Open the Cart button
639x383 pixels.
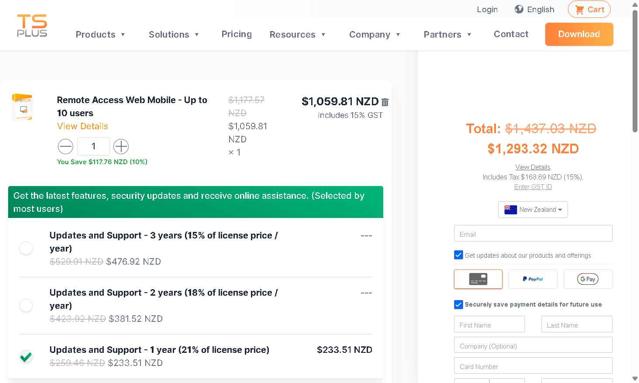coord(589,9)
